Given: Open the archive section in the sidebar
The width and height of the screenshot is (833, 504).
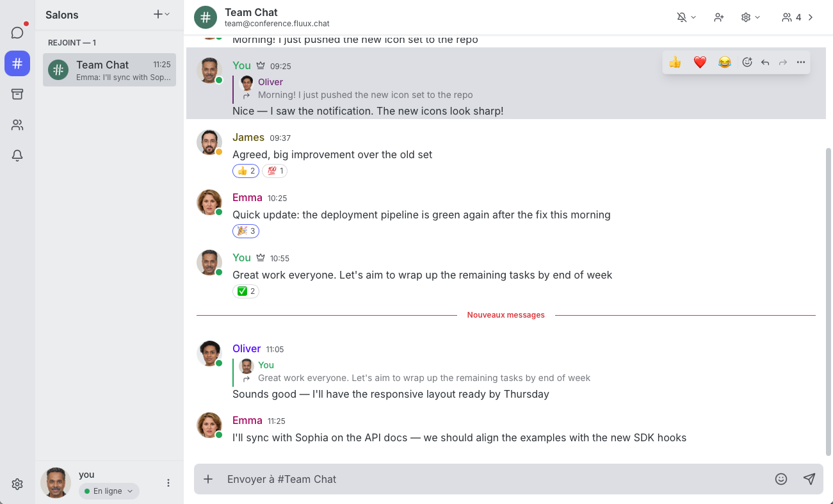Looking at the screenshot, I should click(x=17, y=94).
